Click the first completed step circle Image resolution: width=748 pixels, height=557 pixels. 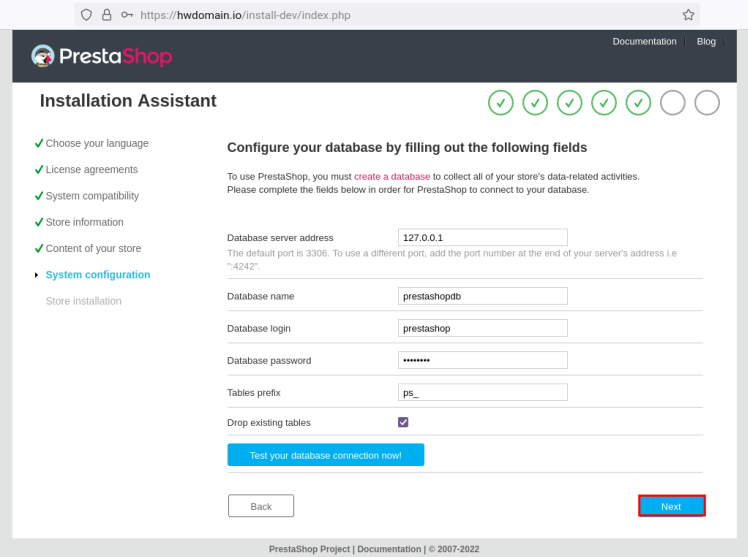[500, 102]
